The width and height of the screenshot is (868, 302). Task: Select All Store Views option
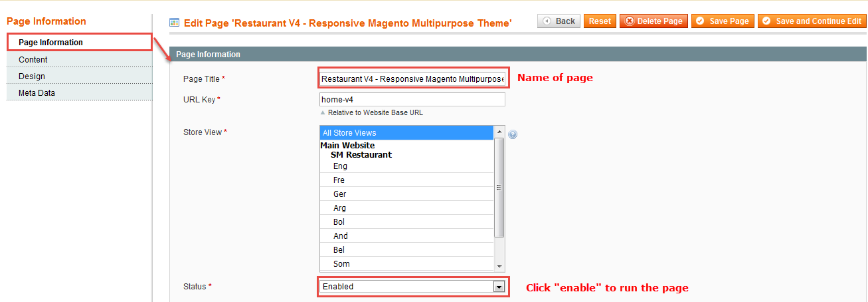coord(407,133)
